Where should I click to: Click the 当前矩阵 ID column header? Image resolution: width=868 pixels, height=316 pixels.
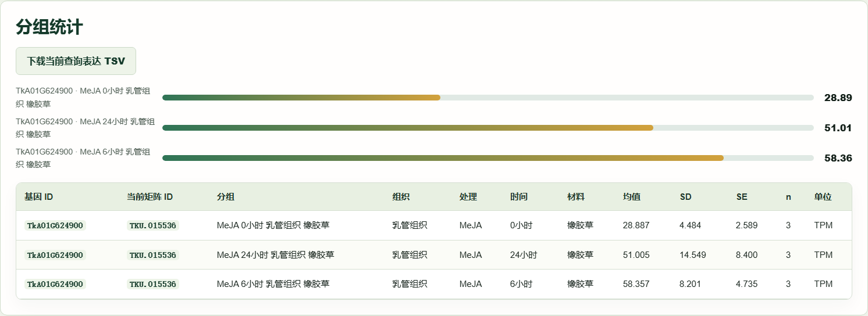pos(150,197)
